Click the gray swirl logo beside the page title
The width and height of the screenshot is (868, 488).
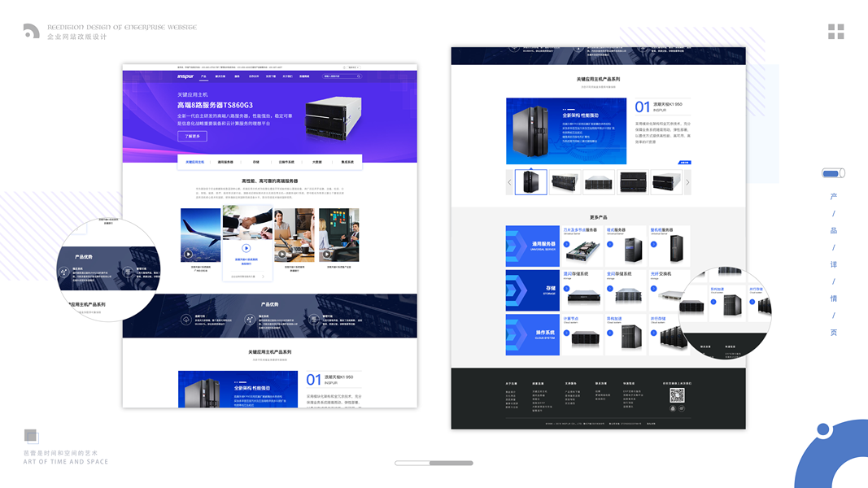click(x=32, y=31)
